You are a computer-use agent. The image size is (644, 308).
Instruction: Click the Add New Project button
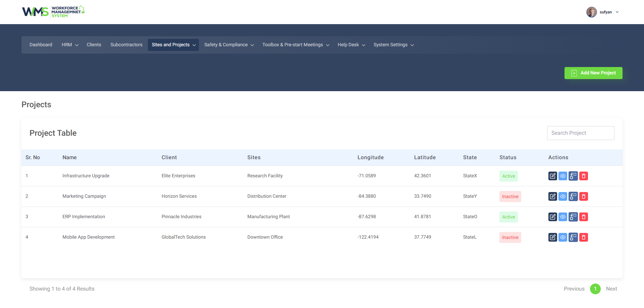pyautogui.click(x=593, y=73)
